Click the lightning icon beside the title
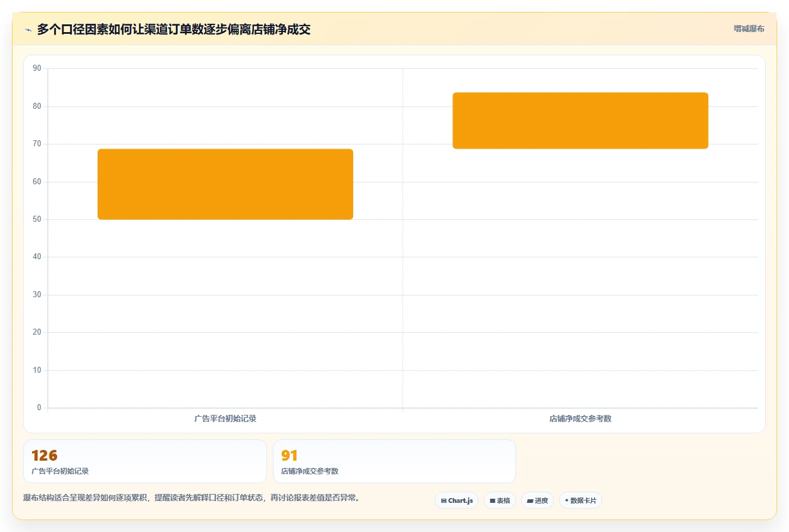This screenshot has width=789, height=532. 28,30
